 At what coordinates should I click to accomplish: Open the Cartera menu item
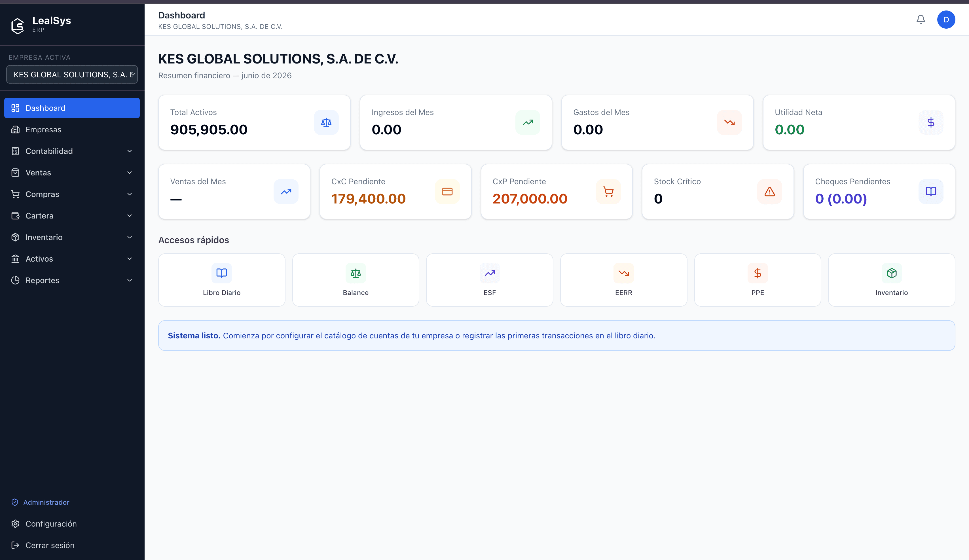coord(72,216)
